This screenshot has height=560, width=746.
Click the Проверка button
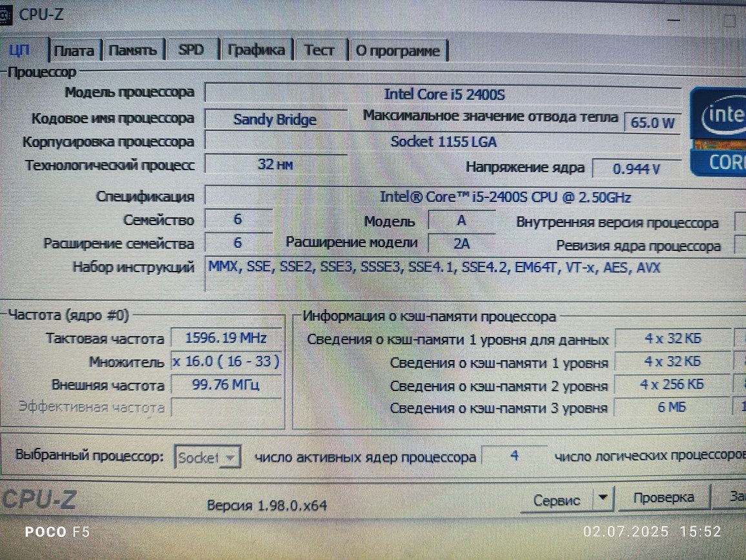[663, 497]
